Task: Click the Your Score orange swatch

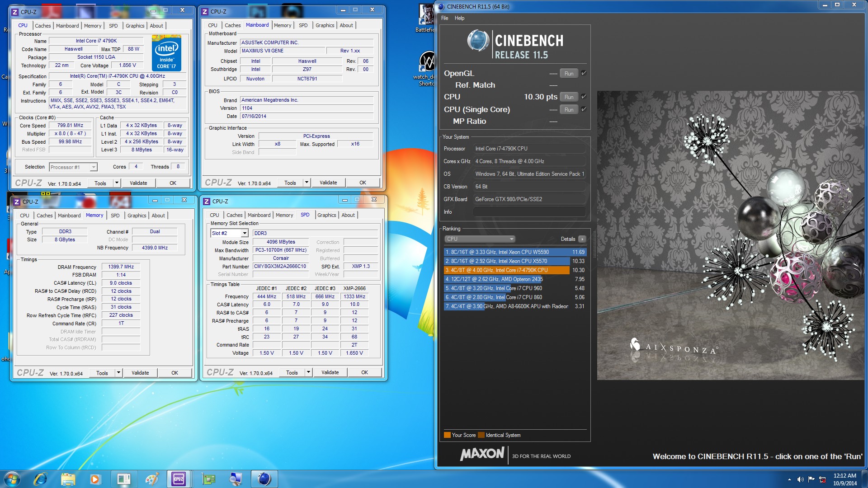Action: click(x=447, y=435)
